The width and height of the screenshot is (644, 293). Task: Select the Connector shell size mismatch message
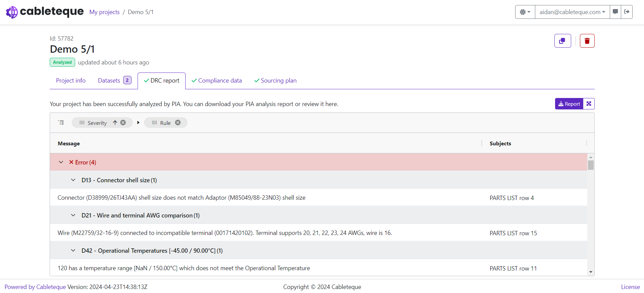click(182, 198)
